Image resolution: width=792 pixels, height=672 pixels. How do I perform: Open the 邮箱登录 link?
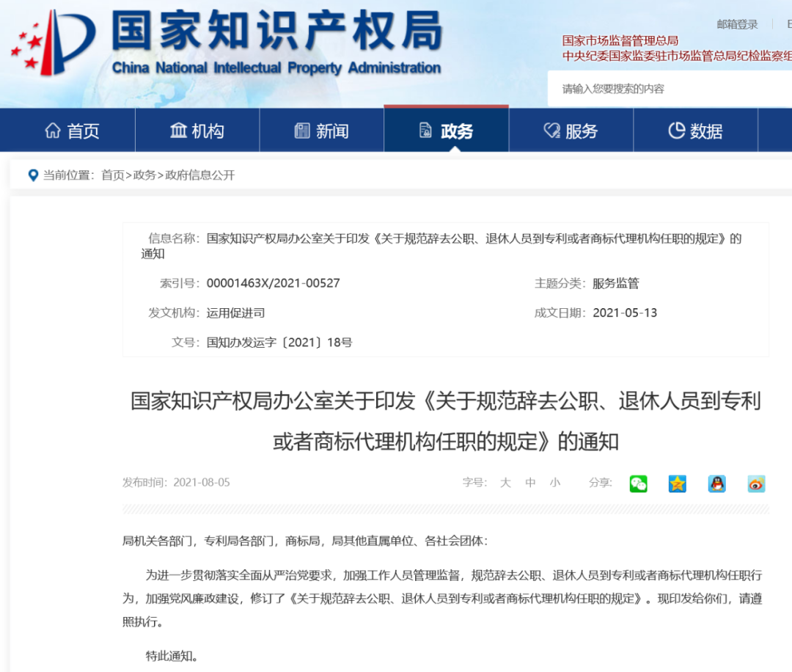pos(738,24)
